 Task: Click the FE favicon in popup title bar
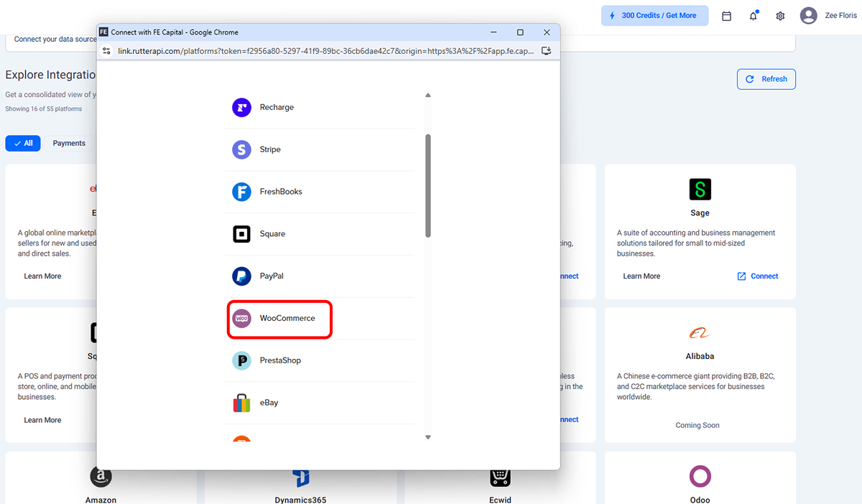103,32
